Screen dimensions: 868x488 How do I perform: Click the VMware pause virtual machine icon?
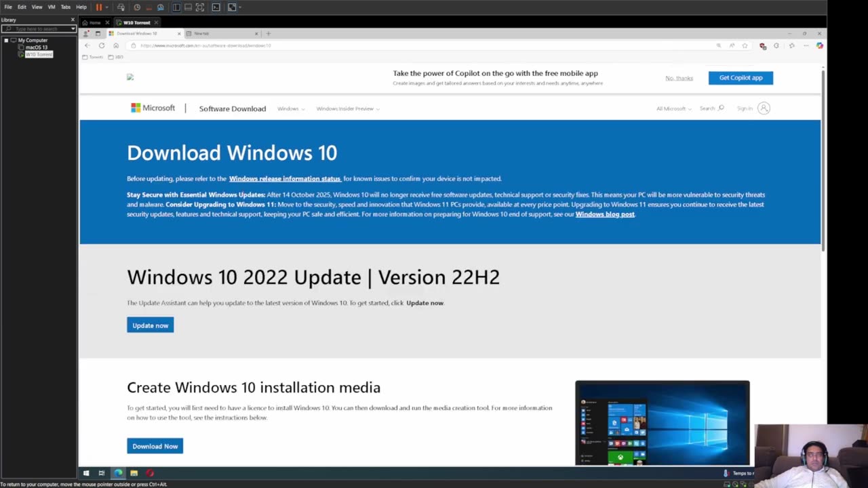tap(98, 7)
